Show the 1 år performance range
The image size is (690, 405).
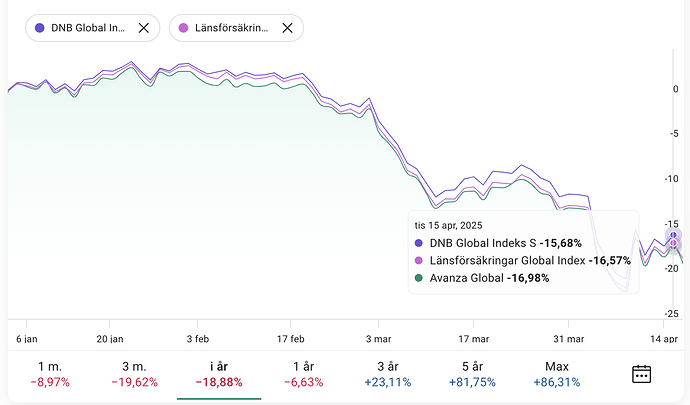[304, 374]
